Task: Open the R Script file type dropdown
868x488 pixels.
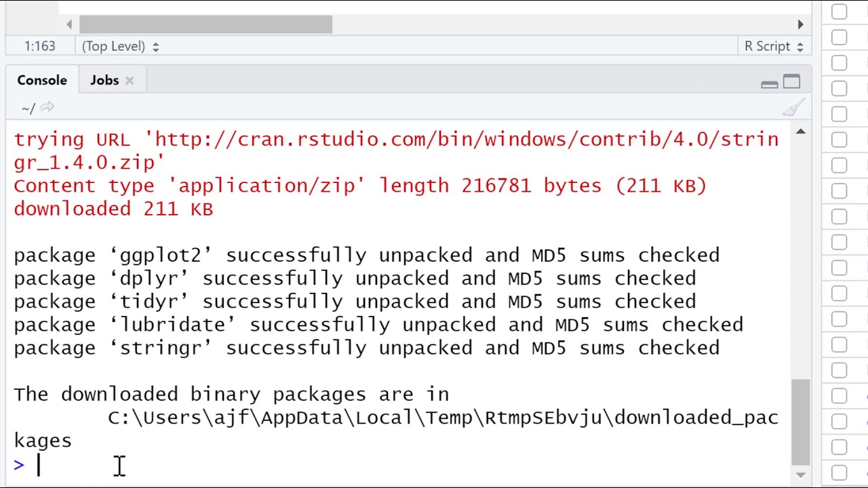Action: click(773, 46)
